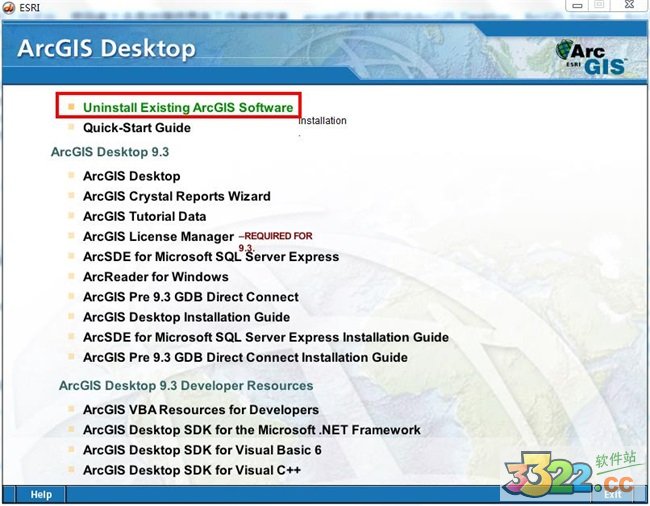
Task: Open ArcSDE for Microsoft SQL Server Express
Action: point(211,257)
